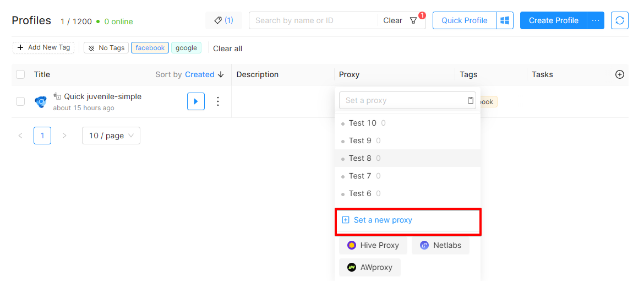Click the No Tags crossed-tag icon

[x=91, y=48]
